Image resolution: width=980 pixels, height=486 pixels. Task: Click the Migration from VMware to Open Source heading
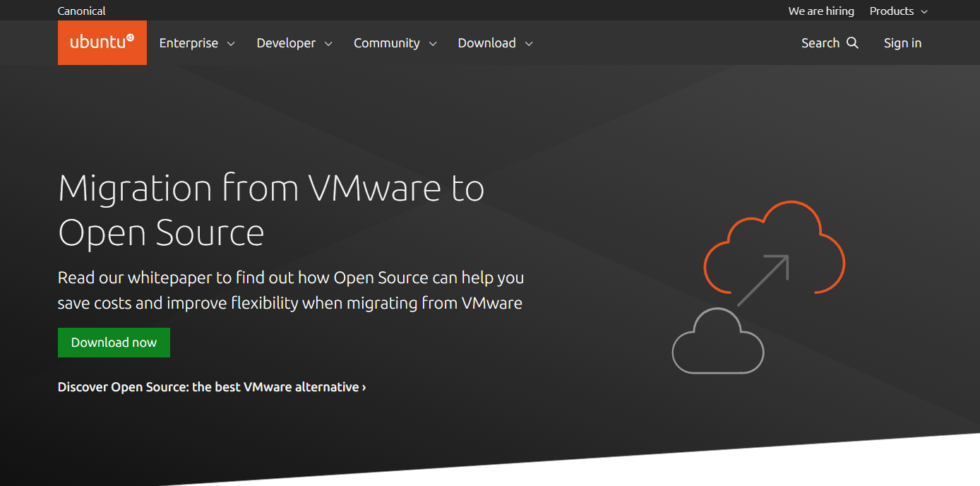[x=271, y=210]
